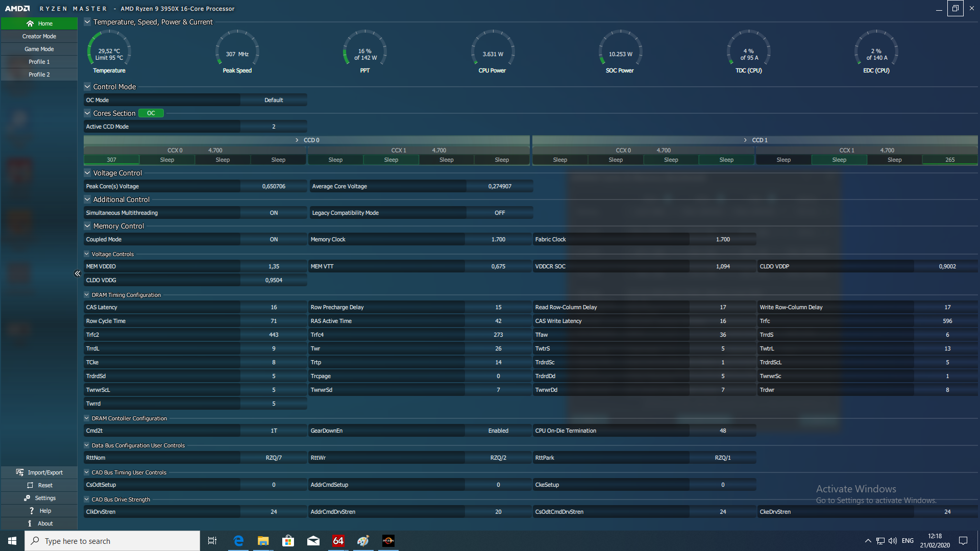Open the About info item
Viewport: 980px width, 551px height.
click(30, 523)
